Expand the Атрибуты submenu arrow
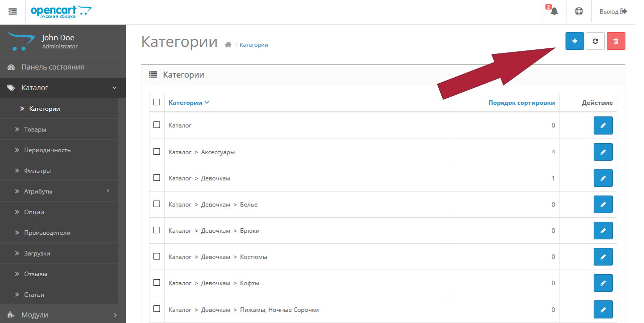This screenshot has width=644, height=323. point(108,190)
